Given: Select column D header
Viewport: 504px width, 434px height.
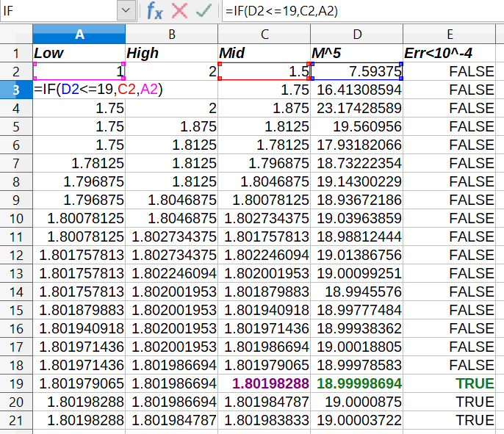Looking at the screenshot, I should click(x=357, y=34).
